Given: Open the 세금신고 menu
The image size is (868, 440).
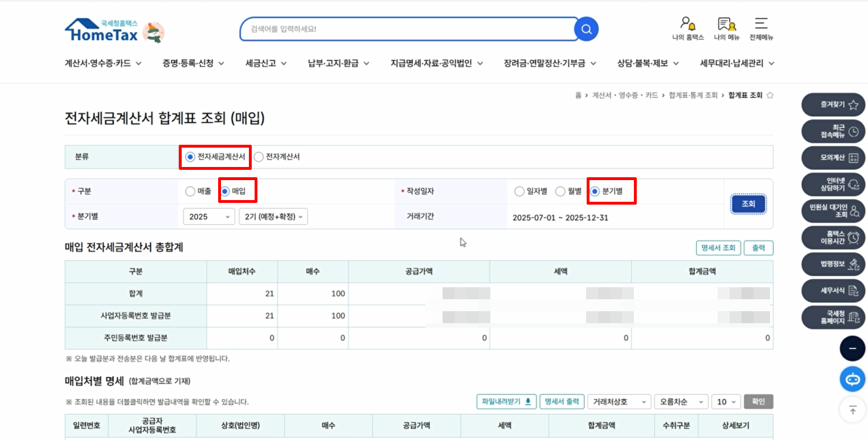Looking at the screenshot, I should click(x=266, y=63).
